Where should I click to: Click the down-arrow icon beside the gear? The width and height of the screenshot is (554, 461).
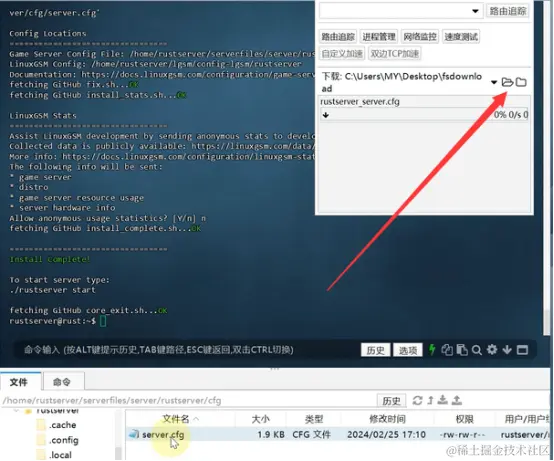coord(507,350)
